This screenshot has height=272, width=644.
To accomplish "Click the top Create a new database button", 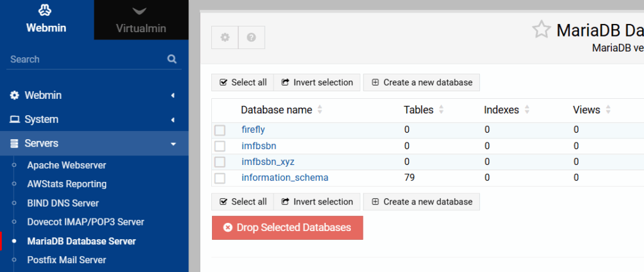I will pyautogui.click(x=421, y=82).
